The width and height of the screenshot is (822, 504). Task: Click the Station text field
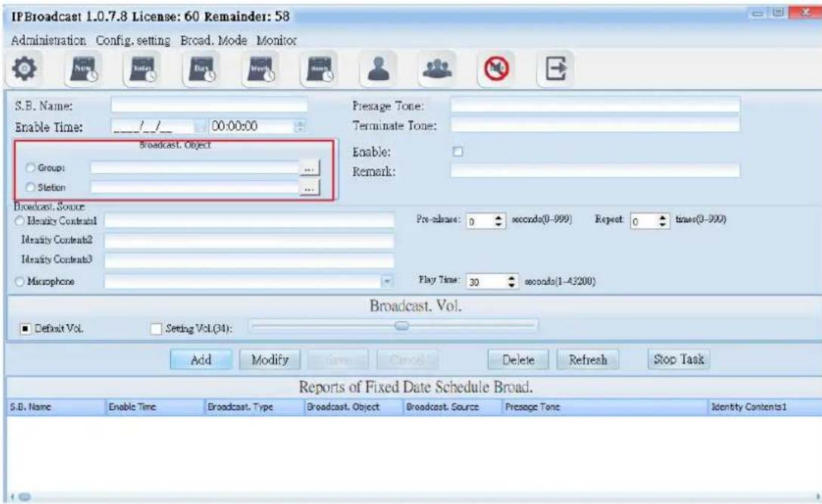[x=194, y=187]
